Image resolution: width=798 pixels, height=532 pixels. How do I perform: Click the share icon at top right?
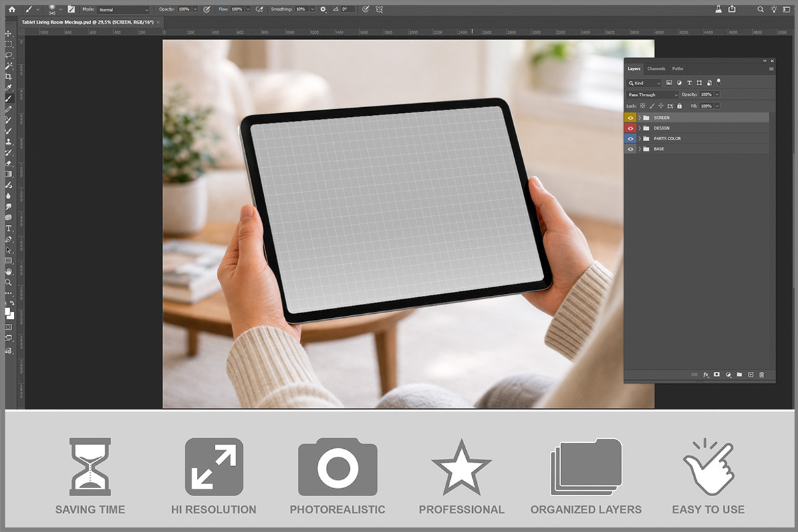click(x=732, y=9)
